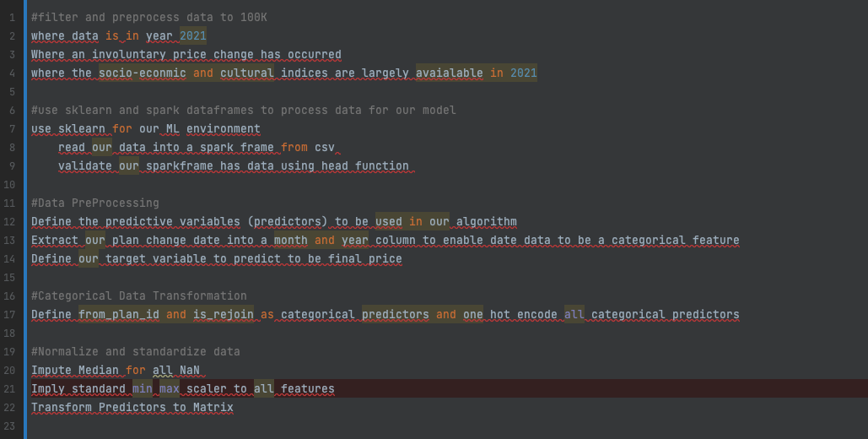Screen dimensions: 868x439
Task: Click 'Transform Predictors to Matrix' on line 22
Action: pos(132,408)
